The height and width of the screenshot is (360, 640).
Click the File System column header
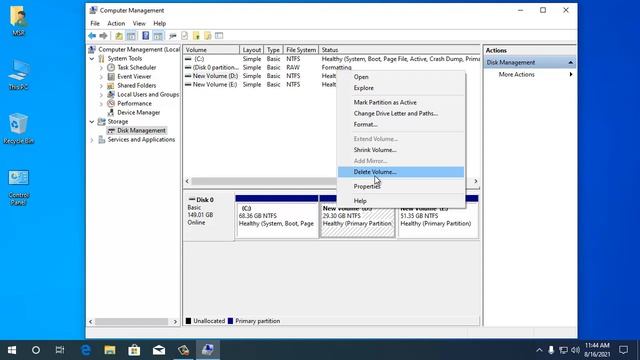pos(301,50)
